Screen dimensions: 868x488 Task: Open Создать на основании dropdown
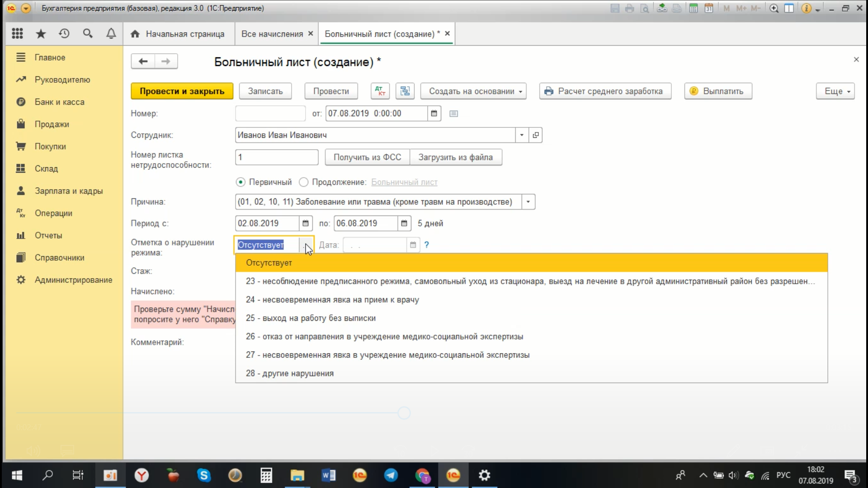click(x=473, y=91)
